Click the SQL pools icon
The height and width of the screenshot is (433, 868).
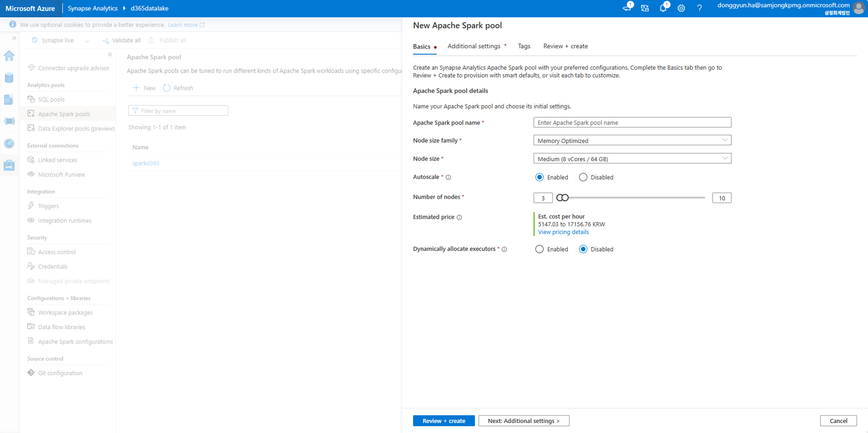pos(31,99)
